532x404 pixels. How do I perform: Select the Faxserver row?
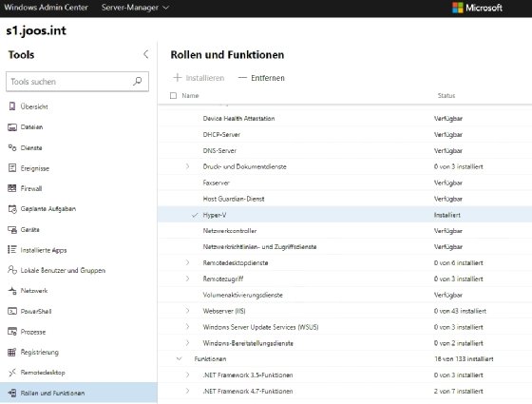tap(345, 183)
